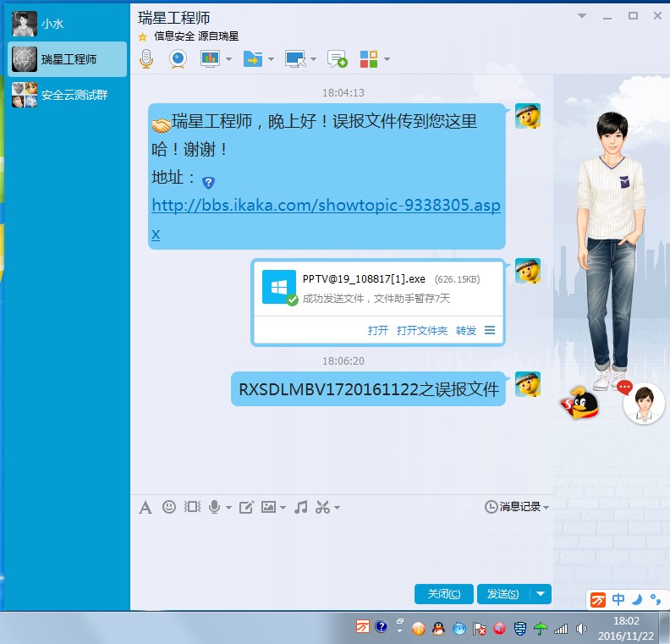Click the volume speaker tray icon
This screenshot has height=644, width=670.
click(x=581, y=628)
